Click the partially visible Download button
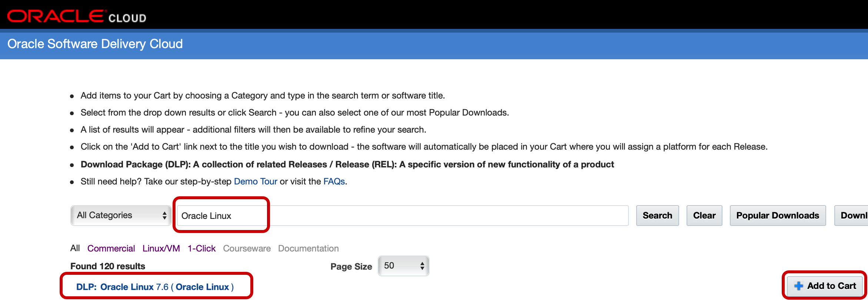Viewport: 868px width, 300px height. [853, 216]
